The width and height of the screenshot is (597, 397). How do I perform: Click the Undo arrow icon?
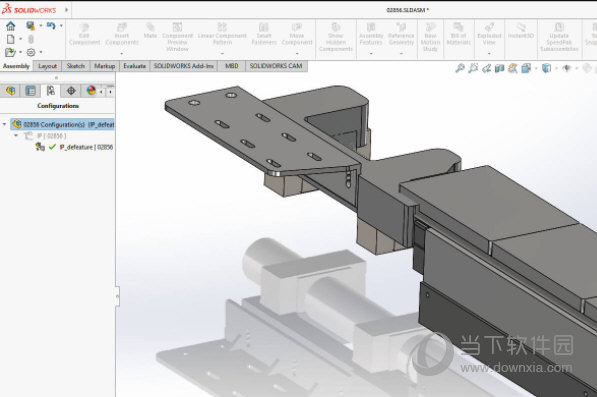[x=51, y=26]
